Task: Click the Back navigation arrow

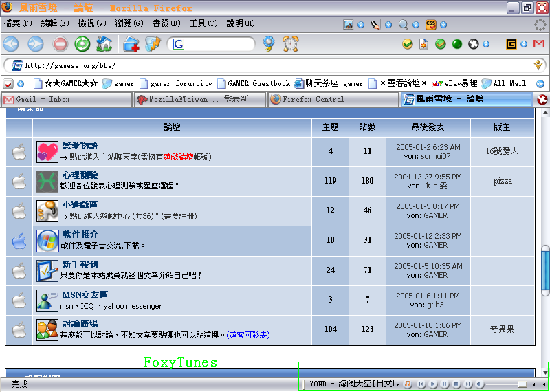Action: [12, 44]
